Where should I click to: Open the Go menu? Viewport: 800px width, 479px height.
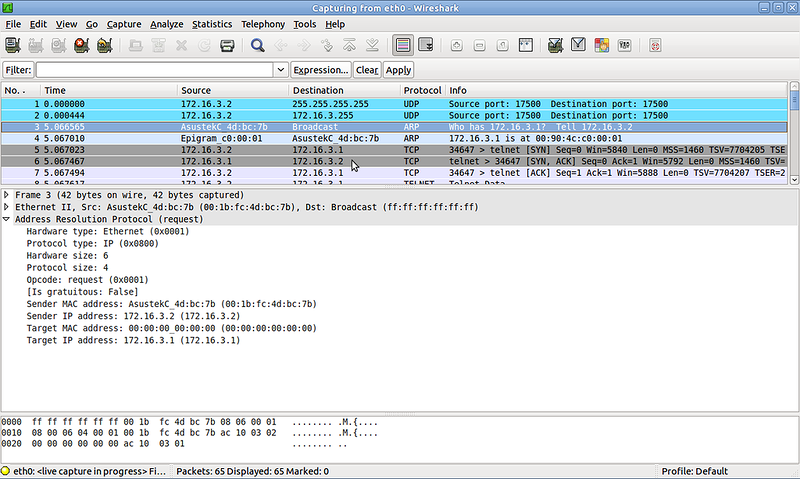click(92, 24)
